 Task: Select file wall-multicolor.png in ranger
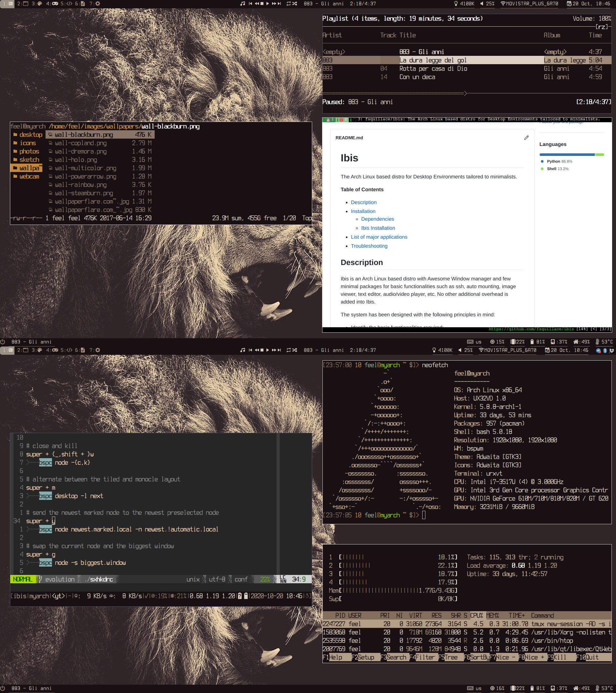100,168
